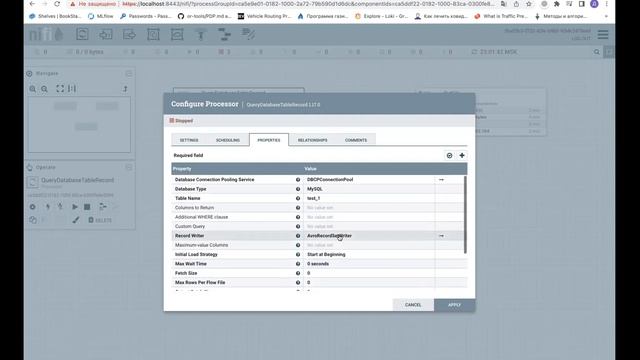
Task: Click the NiFi search magnifier icon
Action: 597,52
